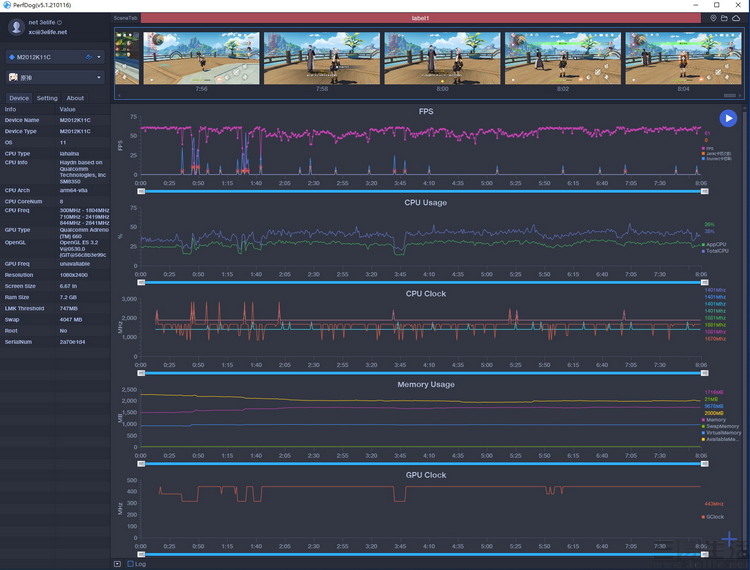Click the SerialNum value 2a70e1d4

pyautogui.click(x=72, y=342)
